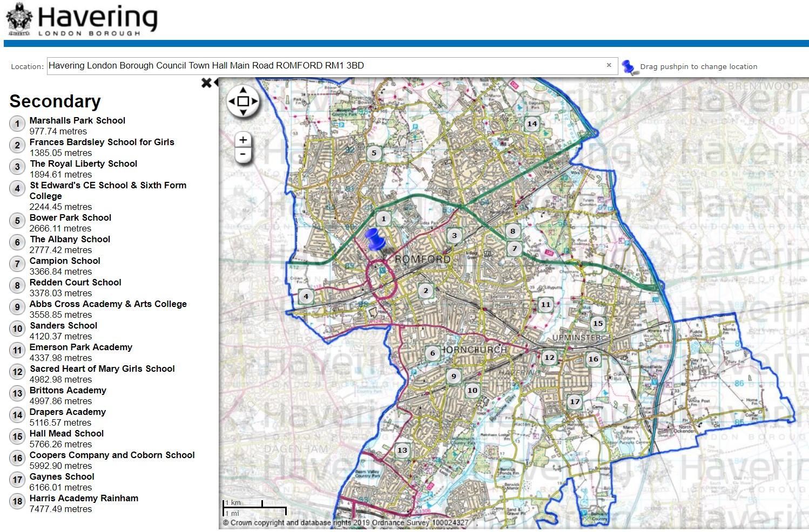Open map marker 9 on the map
The height and width of the screenshot is (532, 809).
(454, 376)
